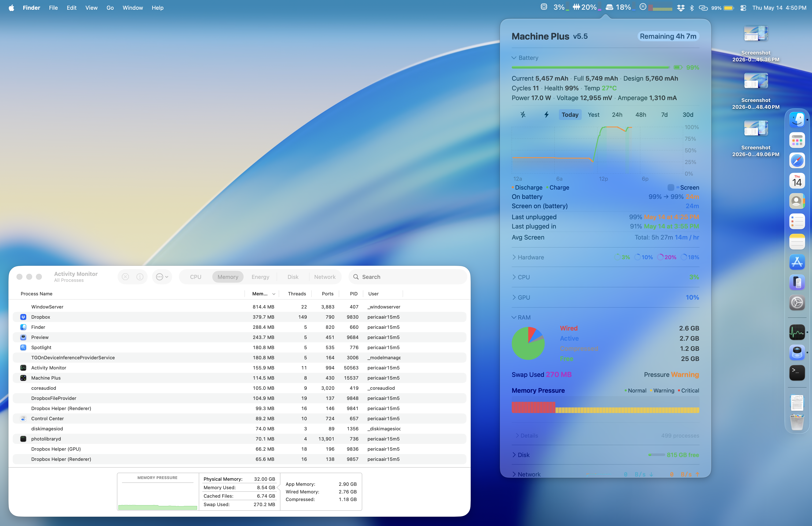Open Safari from the Dock
The image size is (812, 526).
click(797, 161)
